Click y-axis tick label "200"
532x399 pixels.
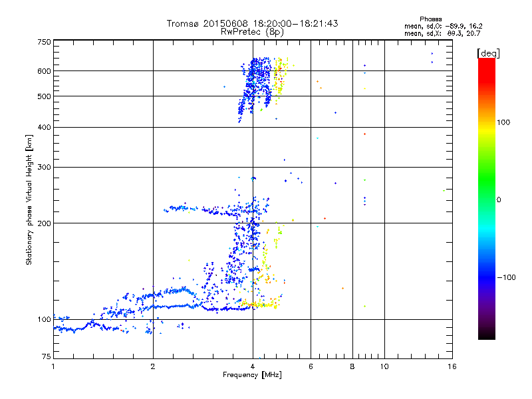pyautogui.click(x=44, y=223)
